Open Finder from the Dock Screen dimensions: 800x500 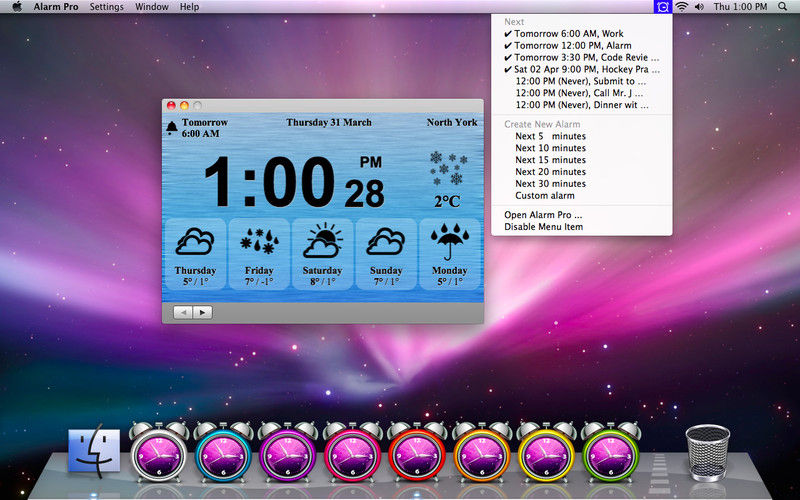[94, 451]
